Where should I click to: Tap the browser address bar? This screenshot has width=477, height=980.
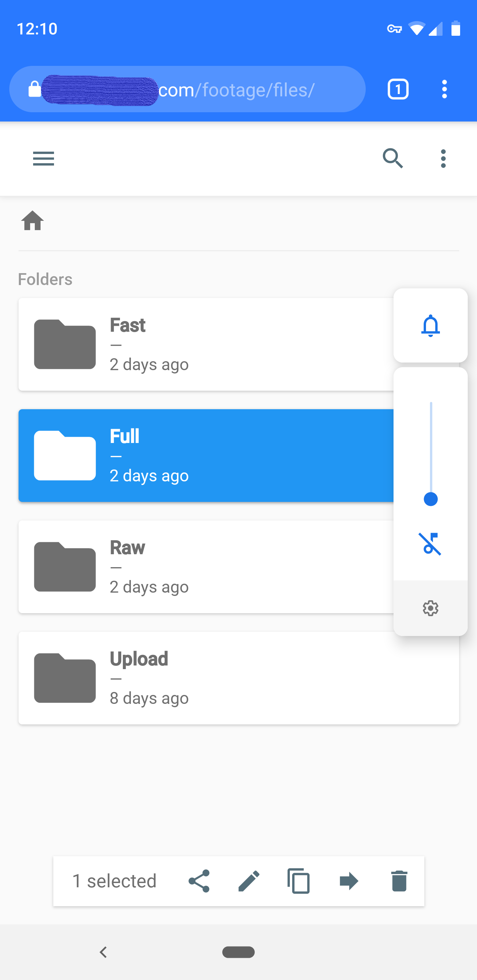coord(187,89)
